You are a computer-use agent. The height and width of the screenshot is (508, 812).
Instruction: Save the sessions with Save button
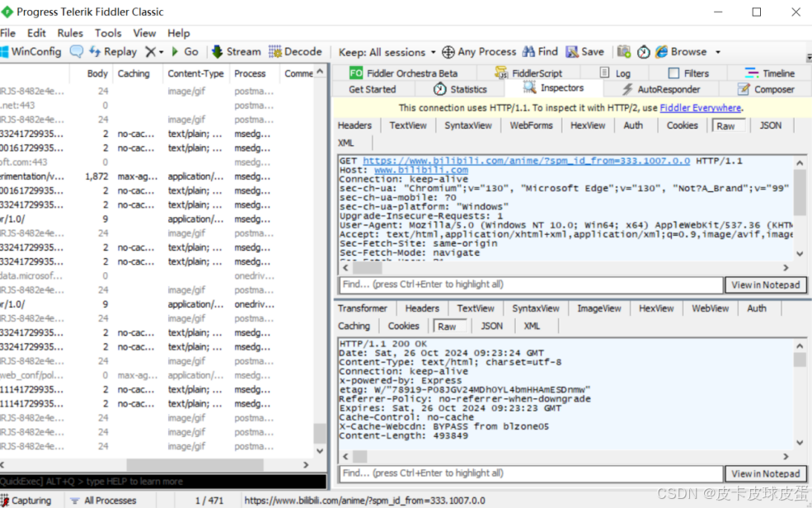point(585,52)
